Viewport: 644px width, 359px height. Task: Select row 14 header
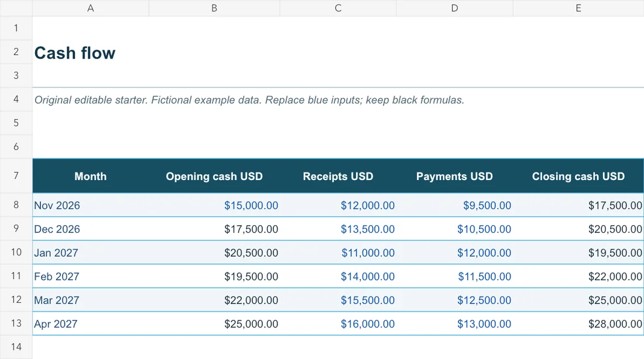(x=16, y=347)
